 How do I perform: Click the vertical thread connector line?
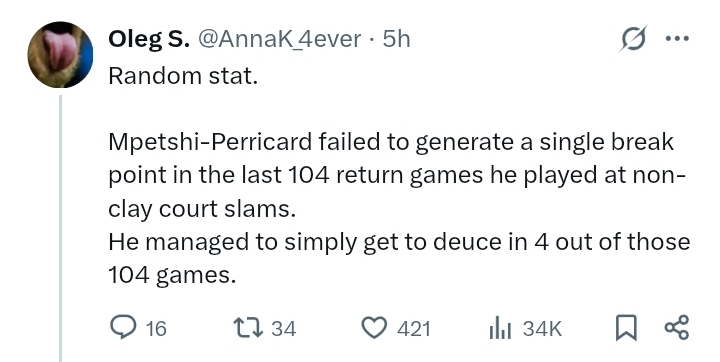click(60, 228)
